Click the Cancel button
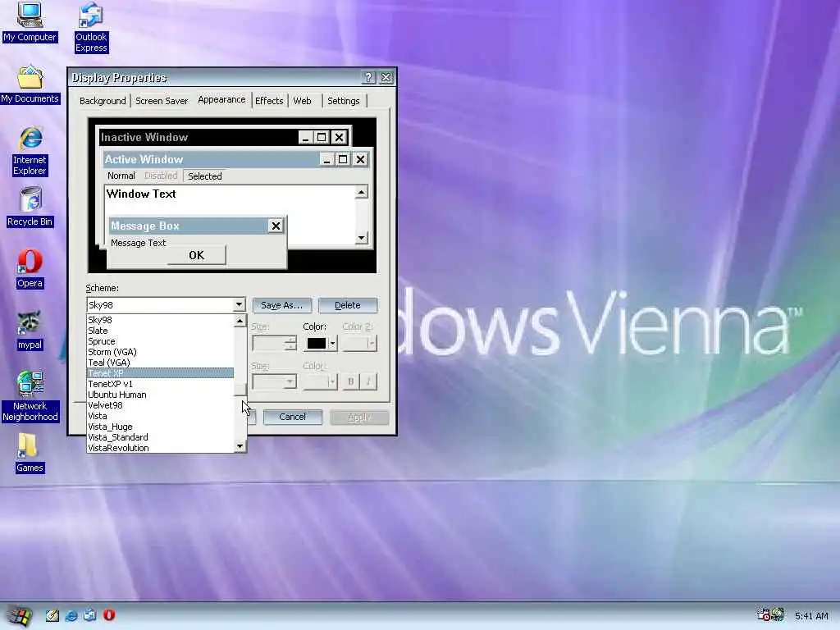The height and width of the screenshot is (630, 840). [x=292, y=417]
